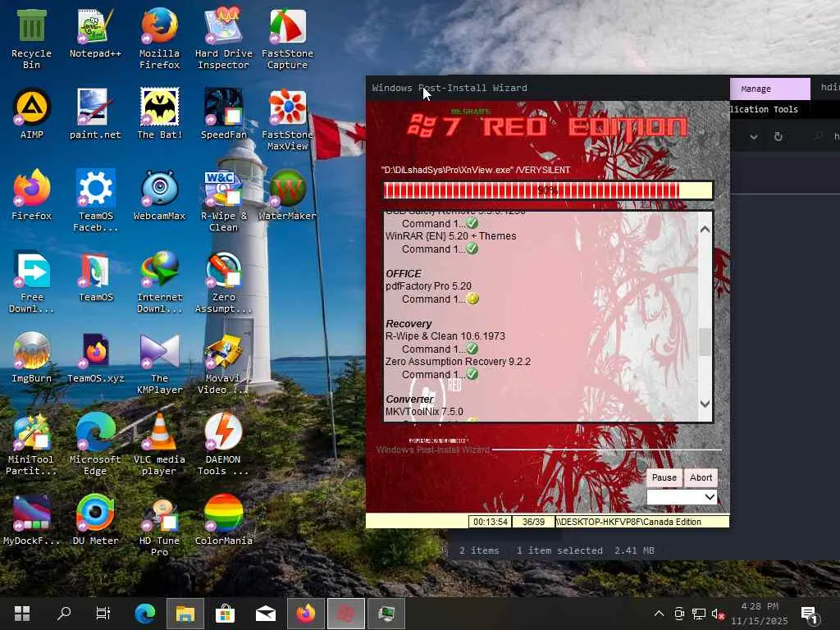Launch The KMPlayer shortcut
Screen dimensions: 840x630
[160, 363]
